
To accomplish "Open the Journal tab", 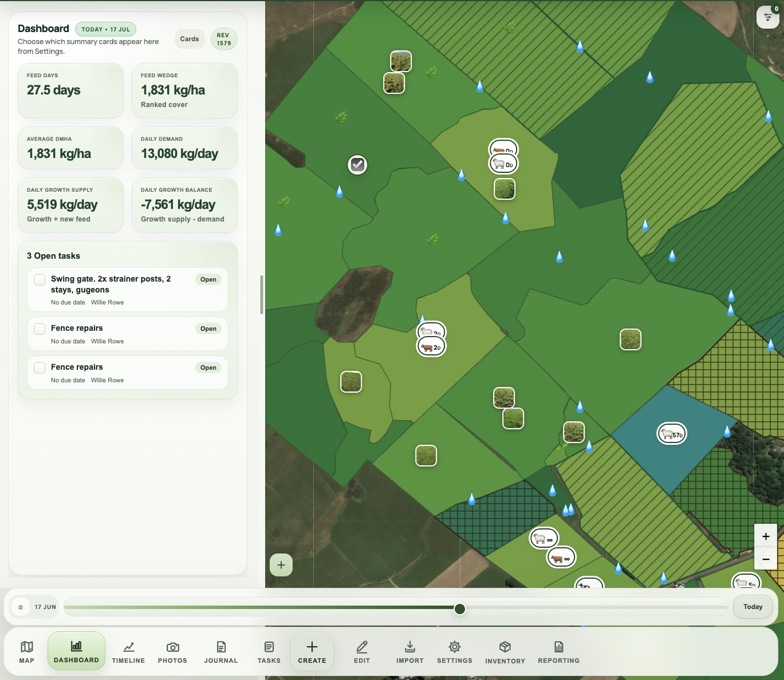I will (x=221, y=652).
